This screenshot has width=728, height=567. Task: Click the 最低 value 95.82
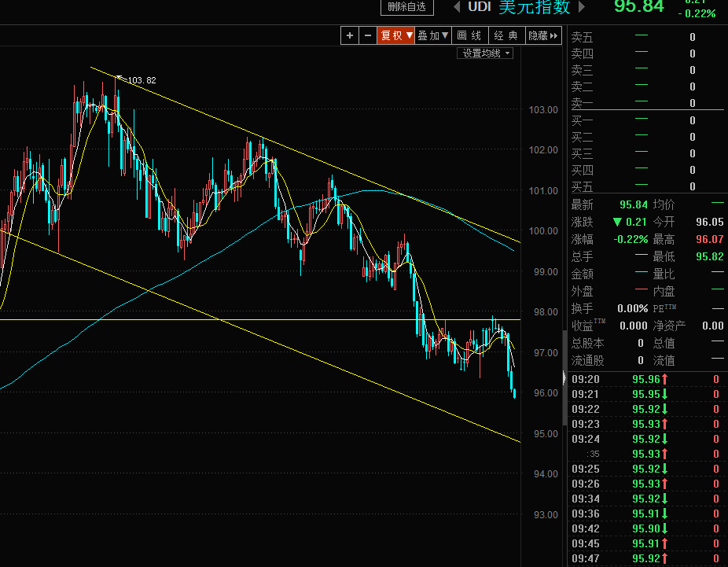pos(709,257)
